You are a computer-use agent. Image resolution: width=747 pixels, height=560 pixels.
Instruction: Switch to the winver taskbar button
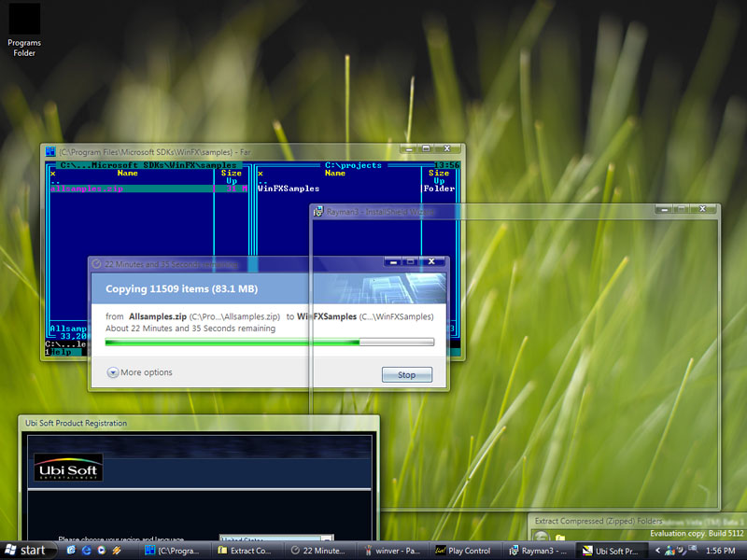[x=392, y=551]
